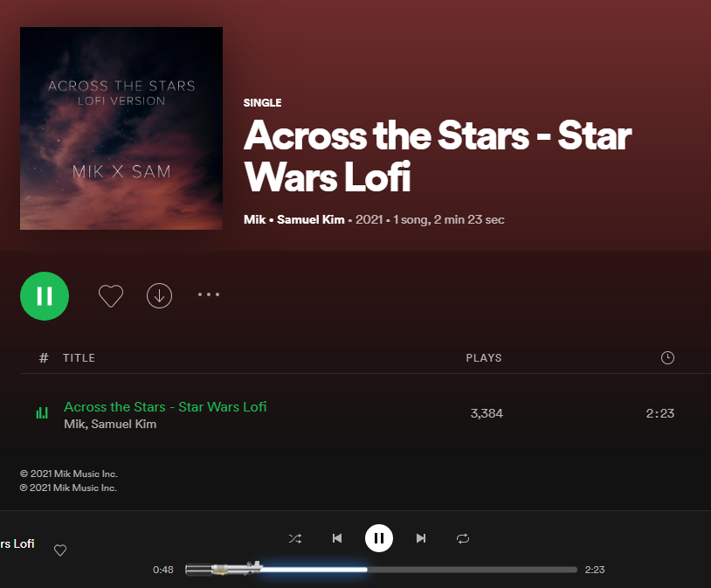
Task: Open artist Samuel Kim in the album header
Action: click(x=311, y=219)
